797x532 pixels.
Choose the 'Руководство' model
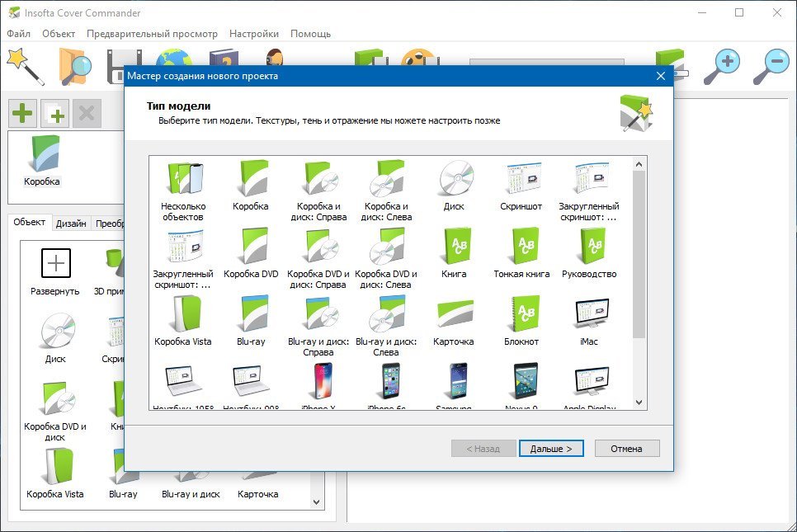(x=589, y=254)
